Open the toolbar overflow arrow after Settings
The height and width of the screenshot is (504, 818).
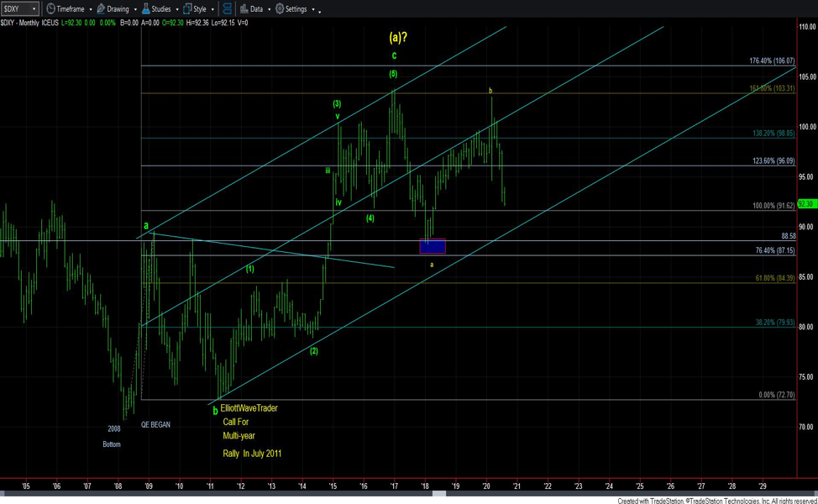point(320,11)
